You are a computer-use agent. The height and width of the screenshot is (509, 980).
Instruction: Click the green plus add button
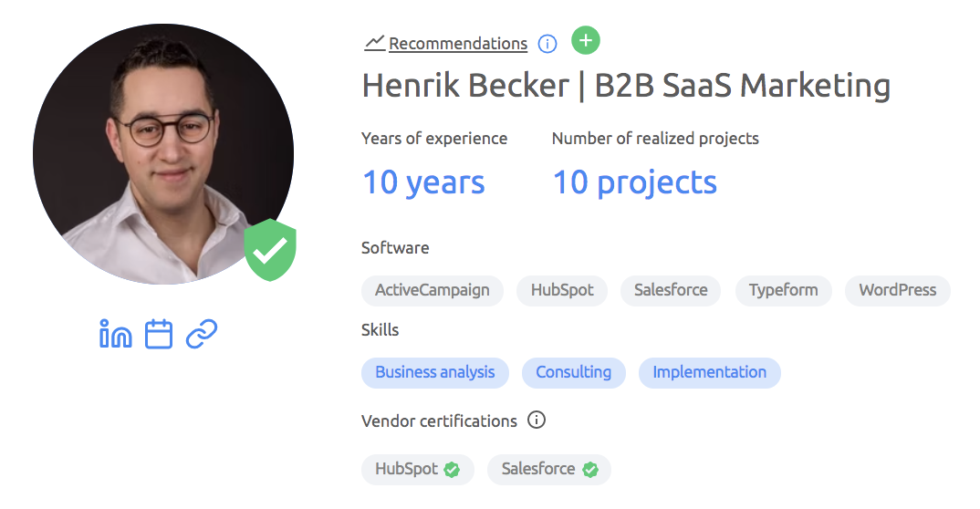(x=586, y=41)
